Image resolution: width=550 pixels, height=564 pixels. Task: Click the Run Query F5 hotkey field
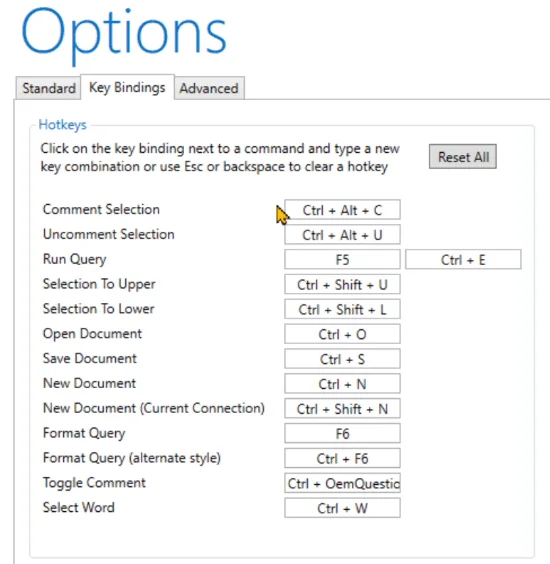click(342, 259)
